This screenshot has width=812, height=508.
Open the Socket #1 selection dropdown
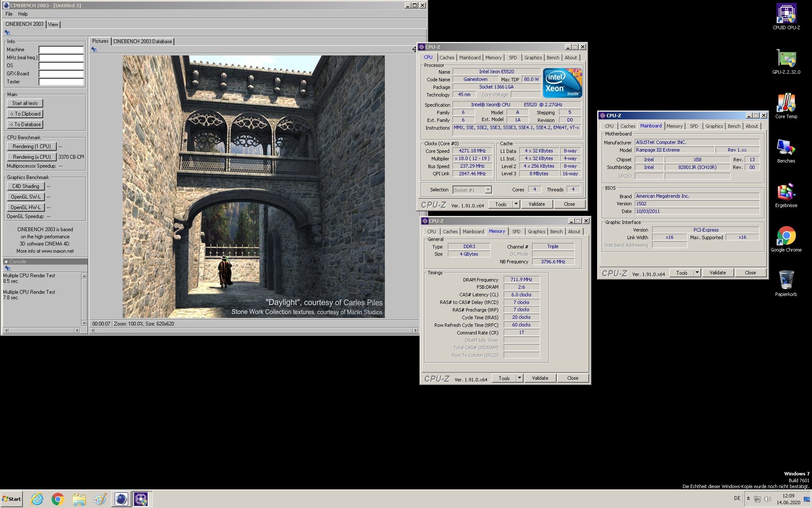click(x=488, y=190)
